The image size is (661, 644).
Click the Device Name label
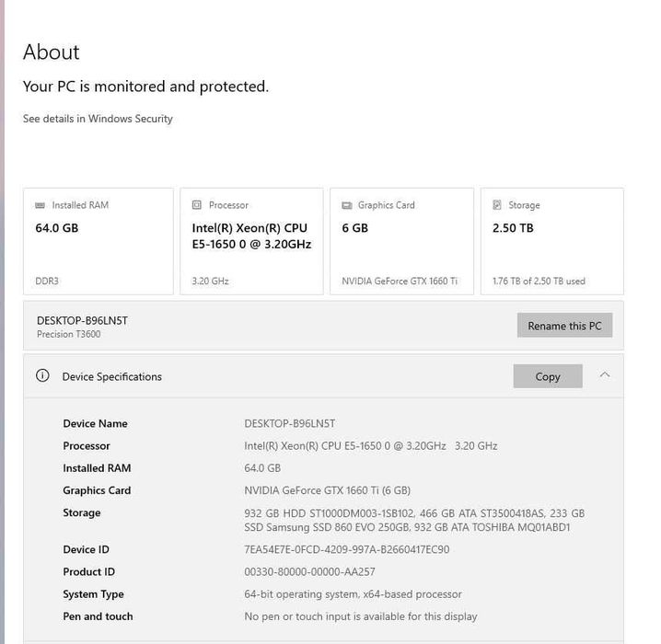[95, 423]
